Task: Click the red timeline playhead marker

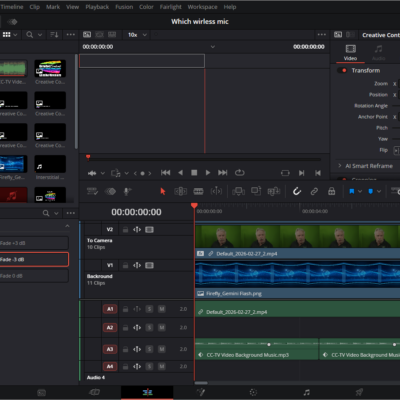Action: click(x=194, y=206)
